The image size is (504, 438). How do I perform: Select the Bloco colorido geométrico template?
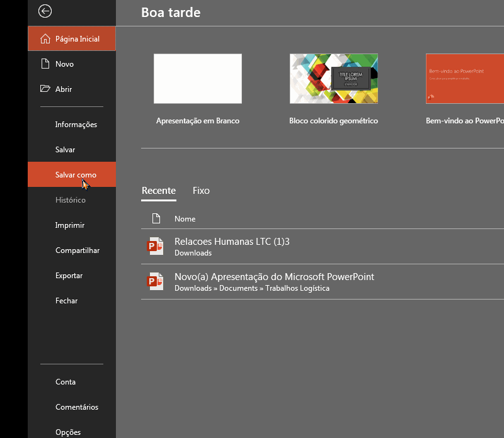point(333,78)
